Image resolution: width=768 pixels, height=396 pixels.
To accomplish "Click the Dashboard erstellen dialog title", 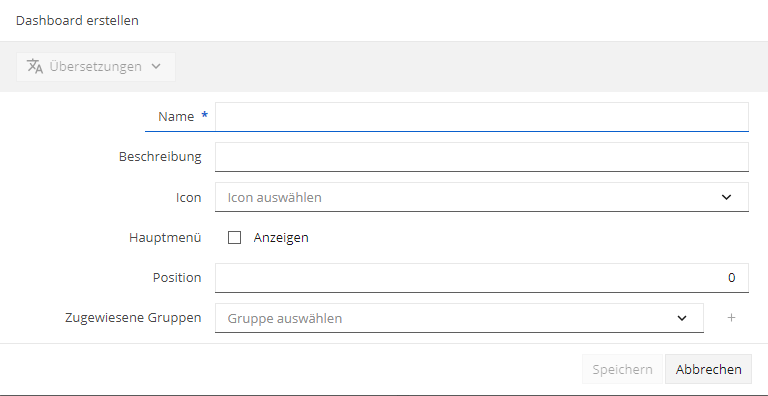I will point(77,21).
